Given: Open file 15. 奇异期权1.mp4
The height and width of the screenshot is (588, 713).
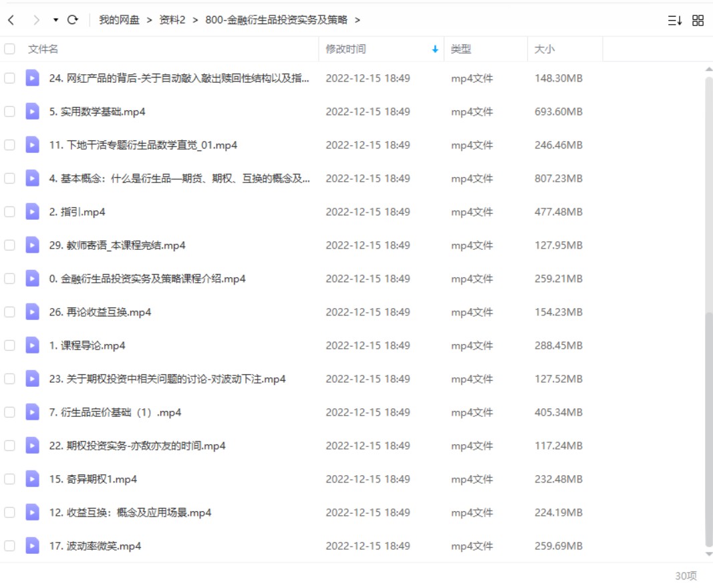Looking at the screenshot, I should click(x=93, y=479).
